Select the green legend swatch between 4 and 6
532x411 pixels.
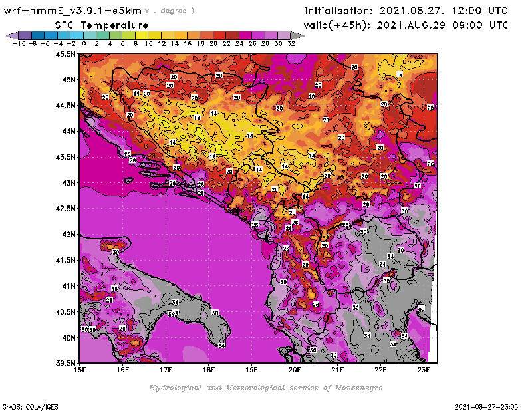pos(116,35)
